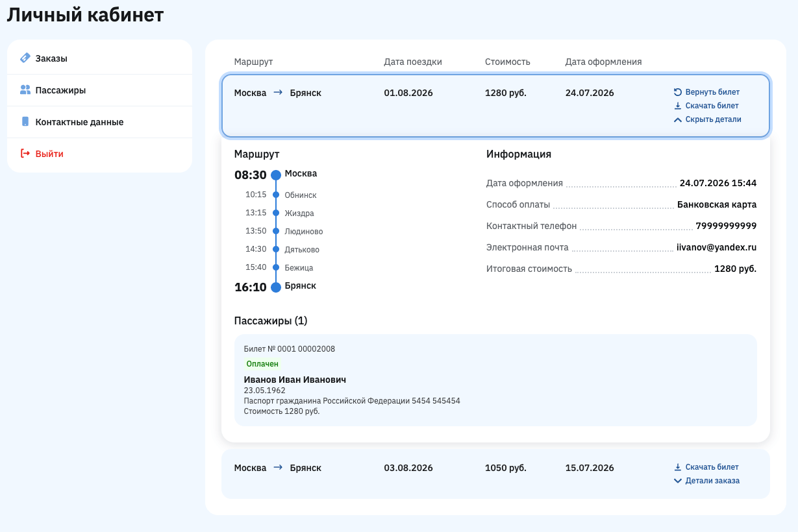Click the red logout icon beside Выйти
This screenshot has width=798, height=532.
(25, 153)
